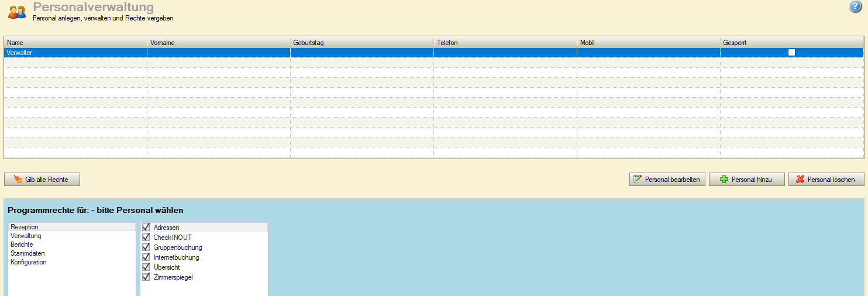Screen dimensions: 868x296
Task: Open Personal bearbeiten to edit staff
Action: pos(667,180)
